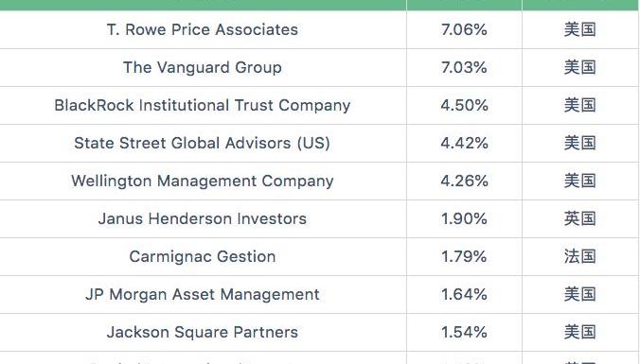Select State Street Global Advisors (US) cell
This screenshot has width=640, height=364.
[x=203, y=144]
